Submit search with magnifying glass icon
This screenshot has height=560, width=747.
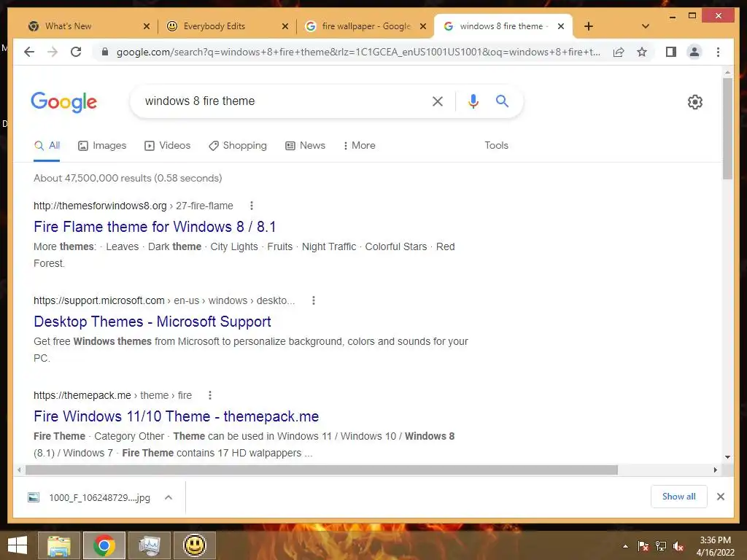point(502,101)
